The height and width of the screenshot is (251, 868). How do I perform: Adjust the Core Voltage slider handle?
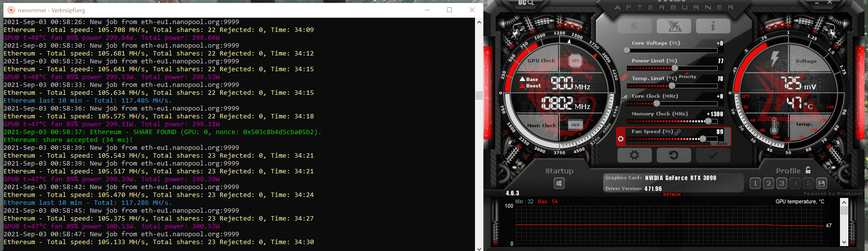[627, 50]
